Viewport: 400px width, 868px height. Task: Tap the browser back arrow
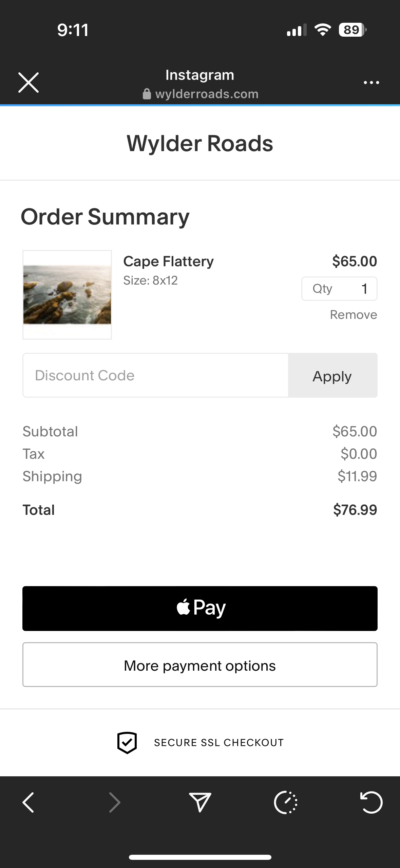click(x=28, y=802)
